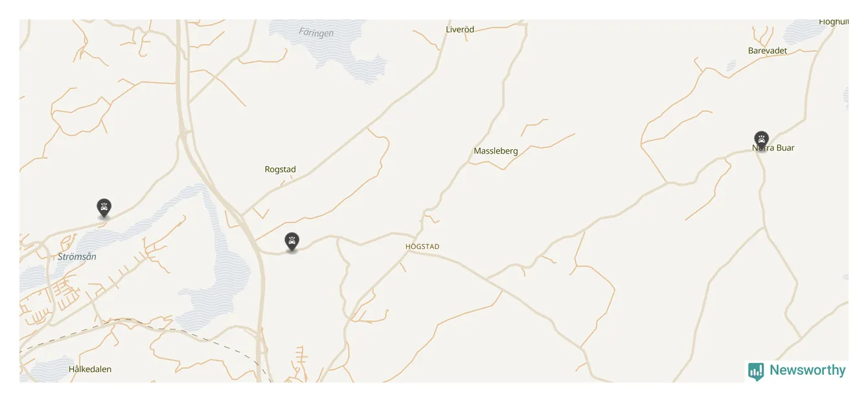Open the car marker above Strömsån
868x402 pixels.
pos(104,208)
